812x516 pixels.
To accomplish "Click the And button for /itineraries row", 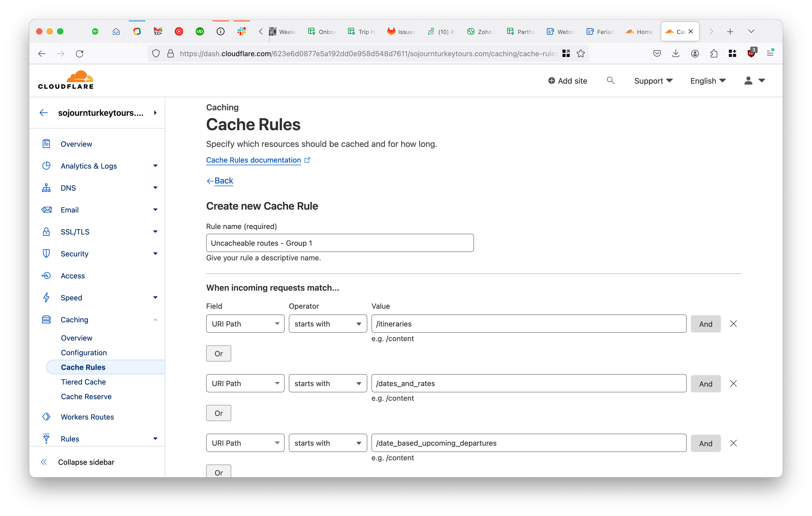I will (x=706, y=324).
